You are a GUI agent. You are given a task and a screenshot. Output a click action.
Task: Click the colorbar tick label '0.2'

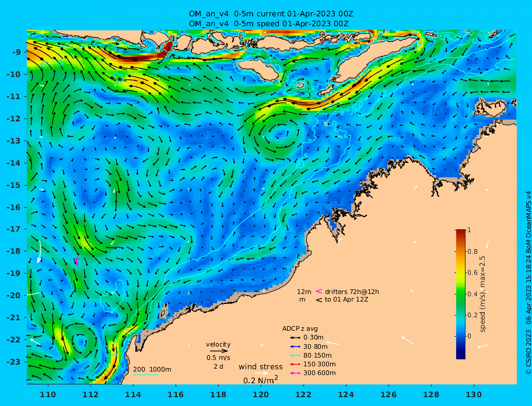[473, 315]
